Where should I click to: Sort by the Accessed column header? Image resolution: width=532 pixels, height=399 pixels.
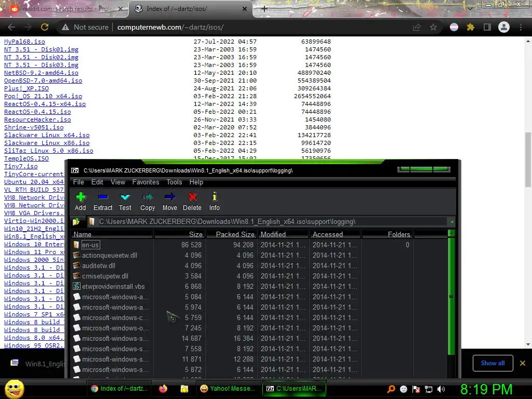(335, 234)
